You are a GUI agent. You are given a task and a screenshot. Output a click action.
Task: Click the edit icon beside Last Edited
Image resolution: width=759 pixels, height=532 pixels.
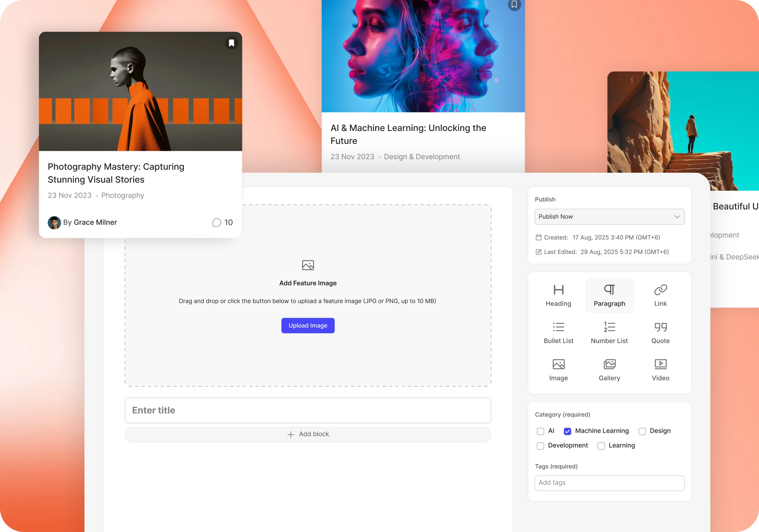coord(538,252)
